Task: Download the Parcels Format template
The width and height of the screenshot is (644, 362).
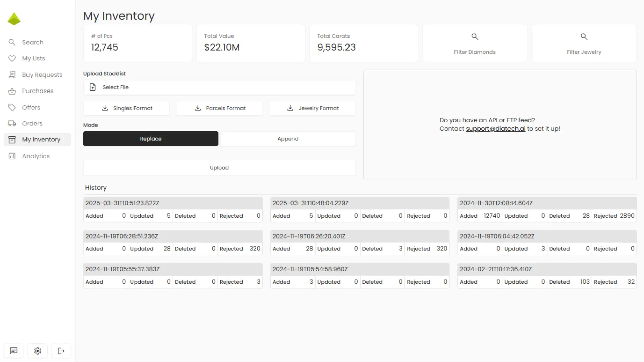Action: pyautogui.click(x=219, y=108)
